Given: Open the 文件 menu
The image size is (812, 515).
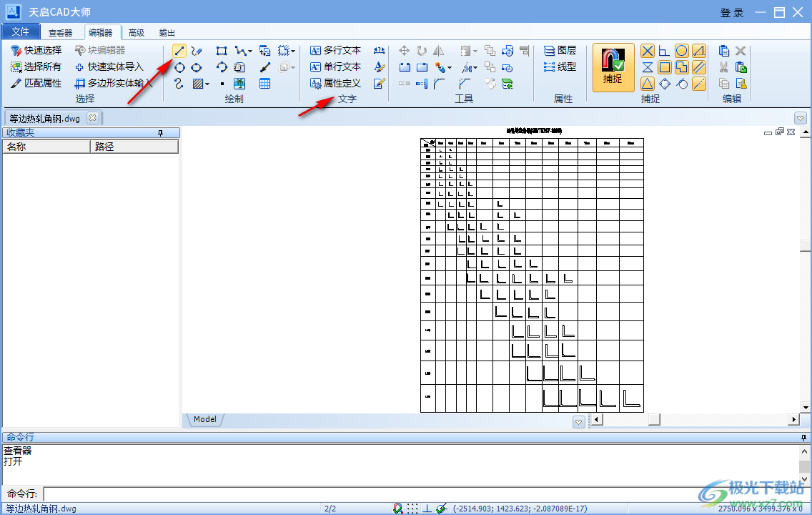Looking at the screenshot, I should point(21,31).
